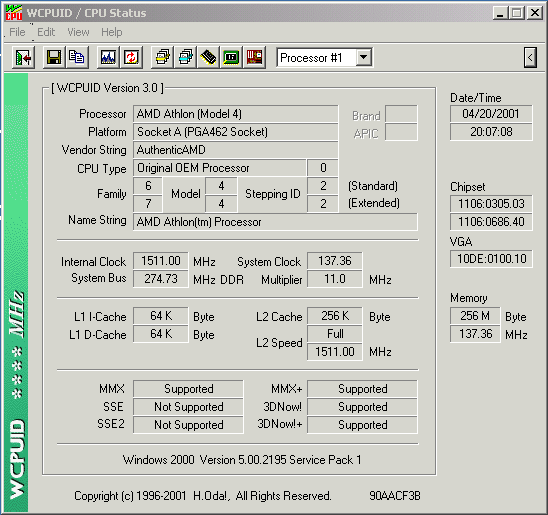Open the View menu

point(78,32)
